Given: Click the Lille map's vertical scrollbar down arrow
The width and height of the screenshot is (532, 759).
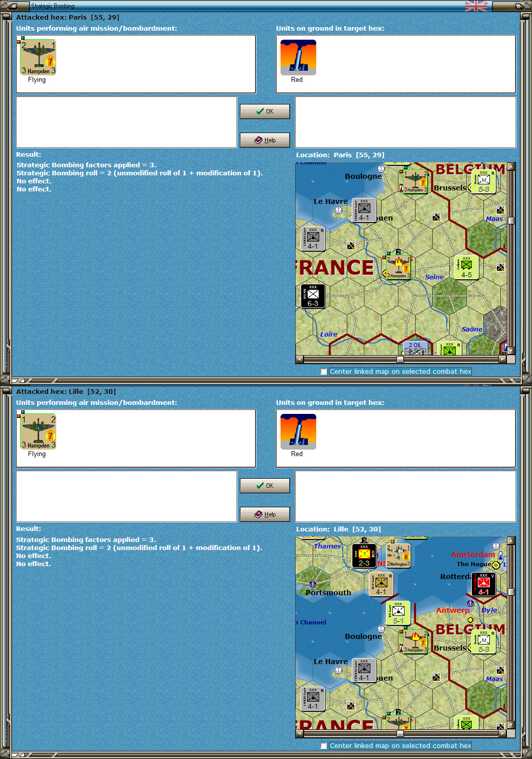Looking at the screenshot, I should (x=511, y=725).
